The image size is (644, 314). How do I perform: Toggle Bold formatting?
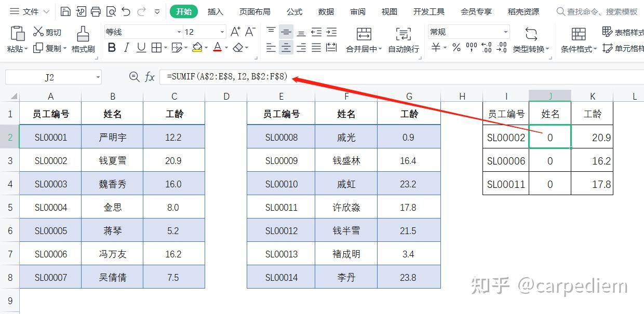pyautogui.click(x=112, y=48)
